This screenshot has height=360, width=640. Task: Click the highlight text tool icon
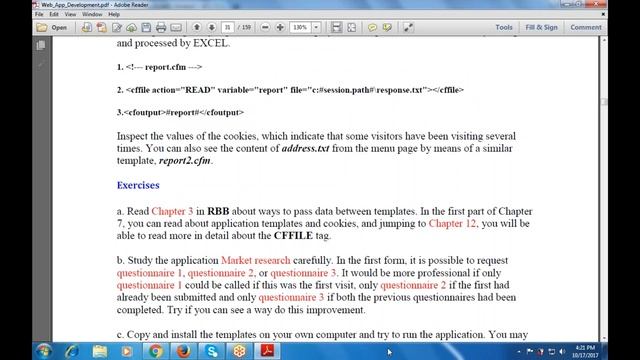click(x=387, y=27)
